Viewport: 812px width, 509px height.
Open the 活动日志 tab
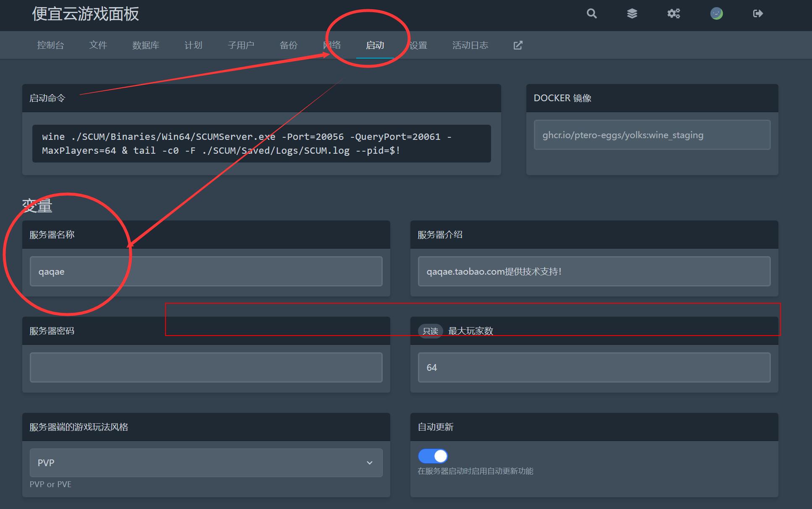click(470, 45)
